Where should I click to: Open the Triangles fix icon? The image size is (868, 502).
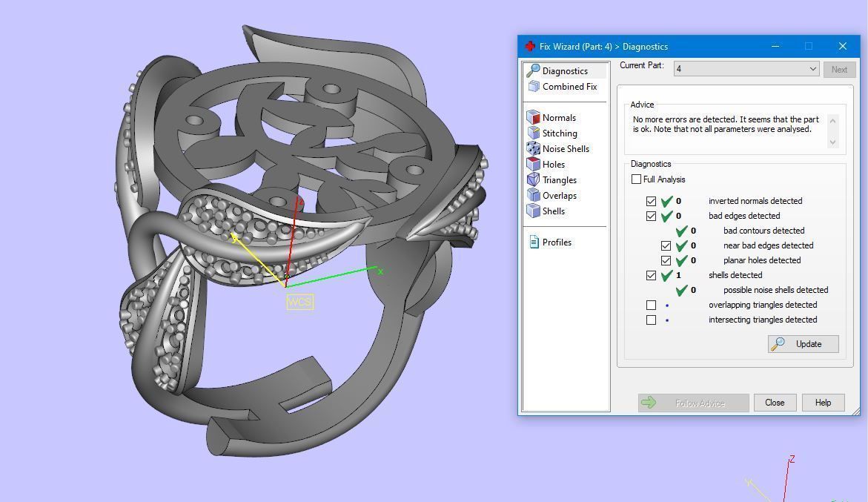point(533,179)
